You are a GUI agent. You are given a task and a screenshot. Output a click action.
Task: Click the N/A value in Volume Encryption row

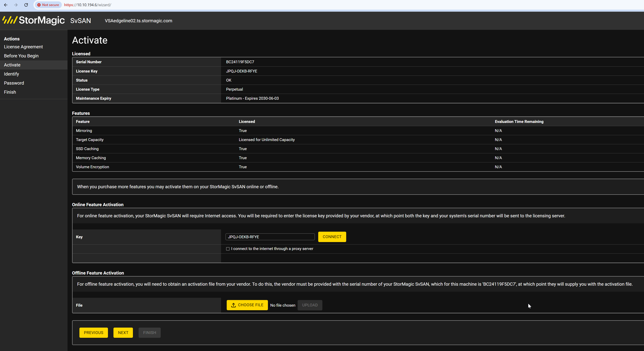click(x=498, y=167)
